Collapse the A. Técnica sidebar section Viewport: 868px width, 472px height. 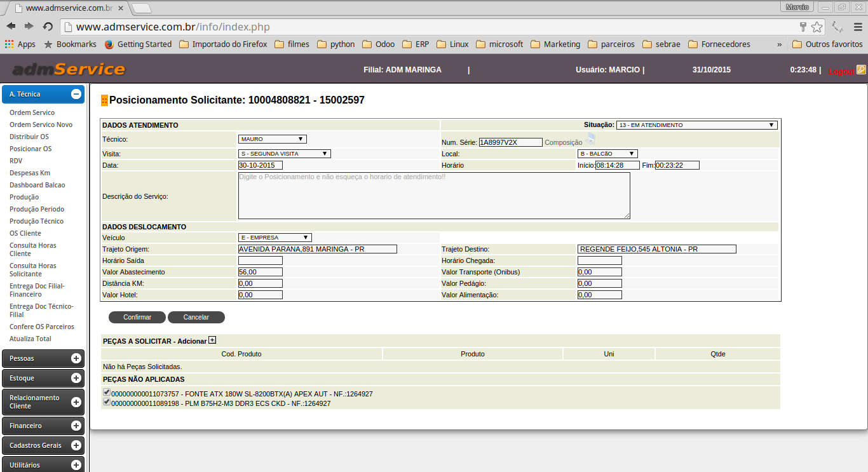pyautogui.click(x=76, y=94)
